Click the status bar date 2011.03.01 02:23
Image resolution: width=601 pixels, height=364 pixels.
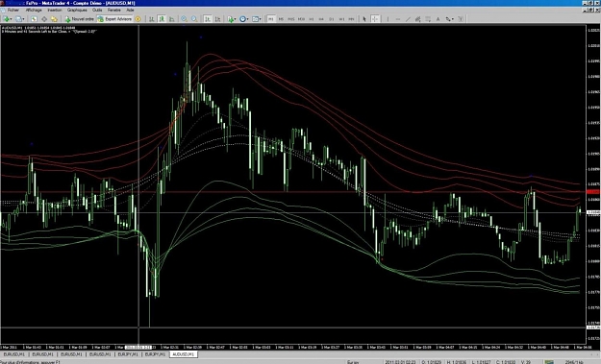pos(400,362)
